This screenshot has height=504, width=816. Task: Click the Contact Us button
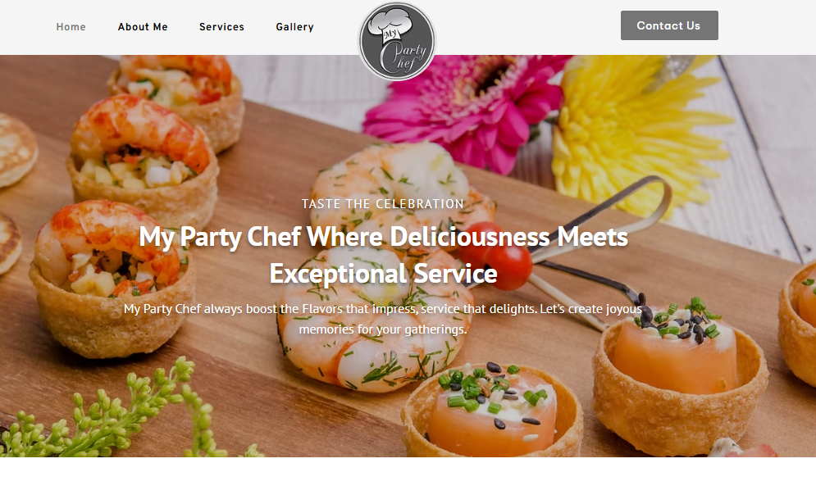669,25
